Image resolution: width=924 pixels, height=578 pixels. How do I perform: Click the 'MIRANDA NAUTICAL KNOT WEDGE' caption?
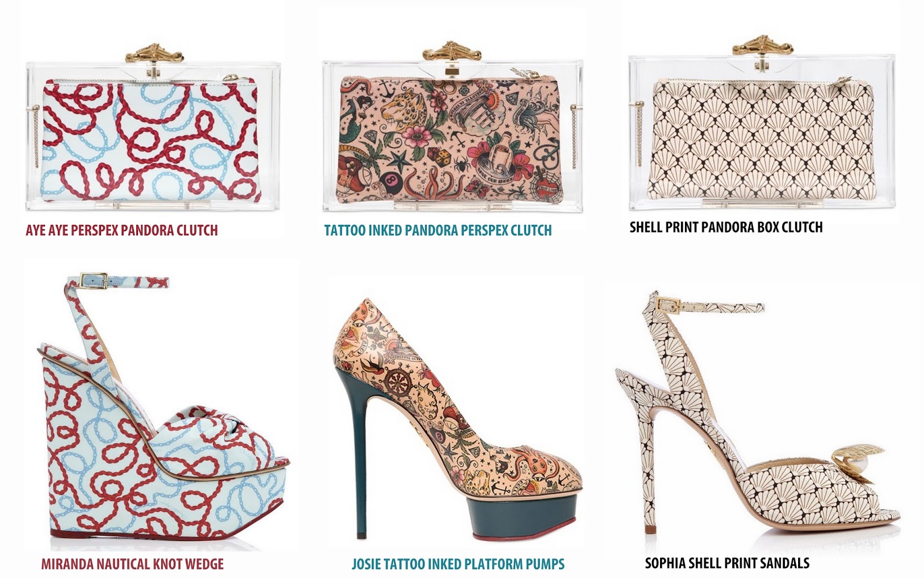point(132,564)
